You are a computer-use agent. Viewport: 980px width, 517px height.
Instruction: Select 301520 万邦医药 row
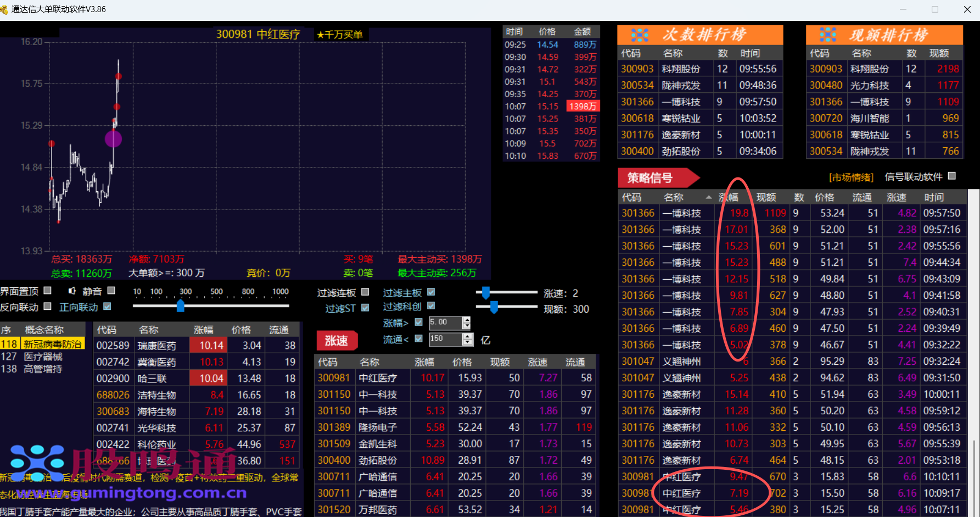[x=455, y=510]
